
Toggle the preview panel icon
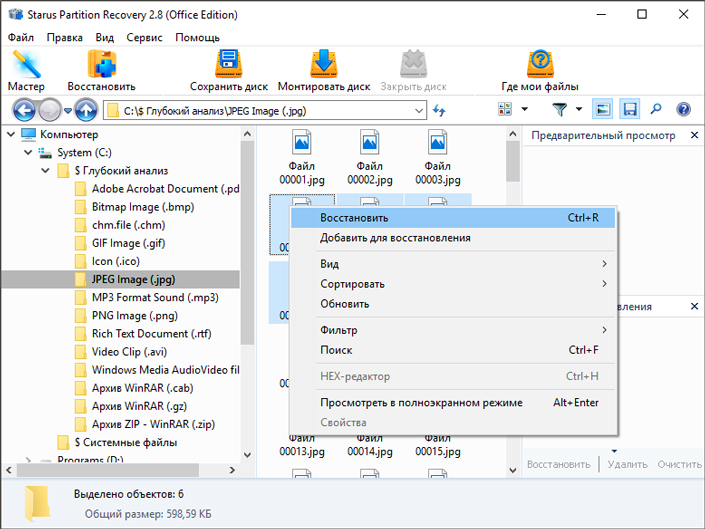point(602,109)
